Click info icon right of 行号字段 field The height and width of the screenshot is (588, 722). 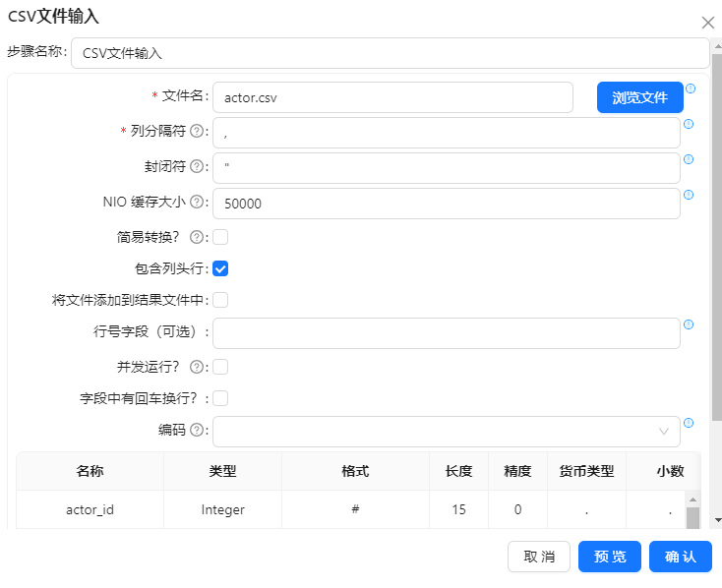689,324
